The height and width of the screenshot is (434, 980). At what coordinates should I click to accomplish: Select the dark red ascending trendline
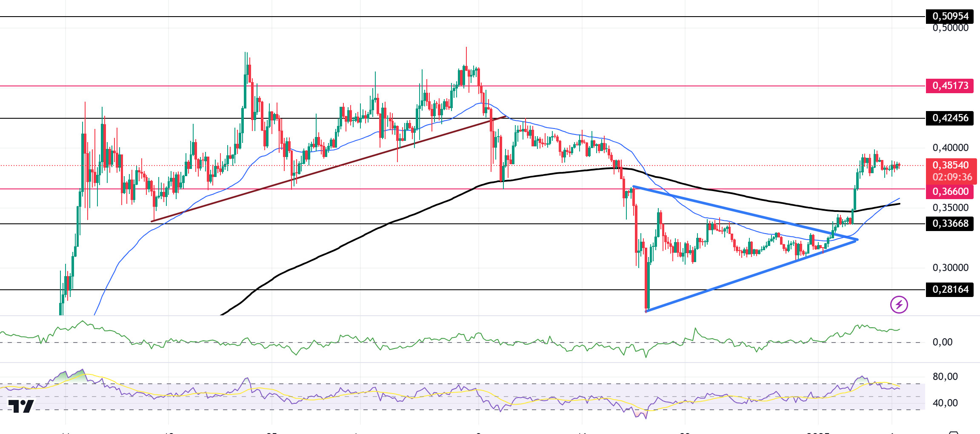point(328,169)
